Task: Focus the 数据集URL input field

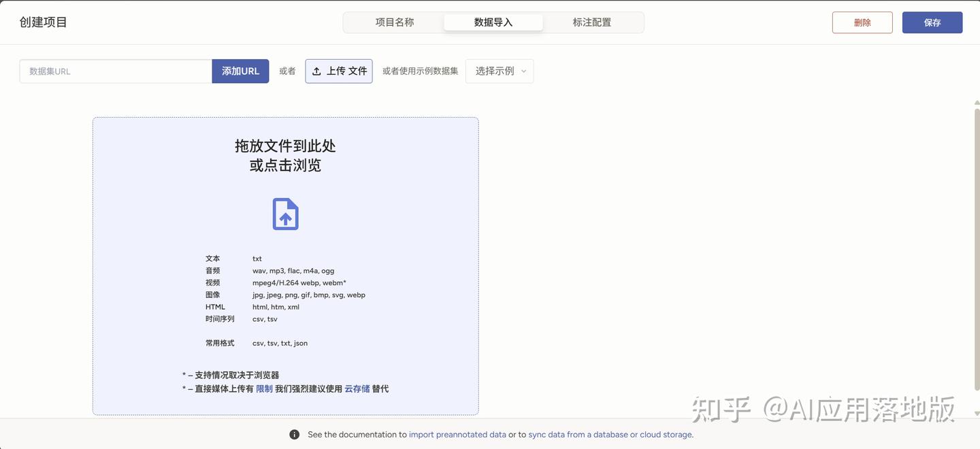Action: 116,71
